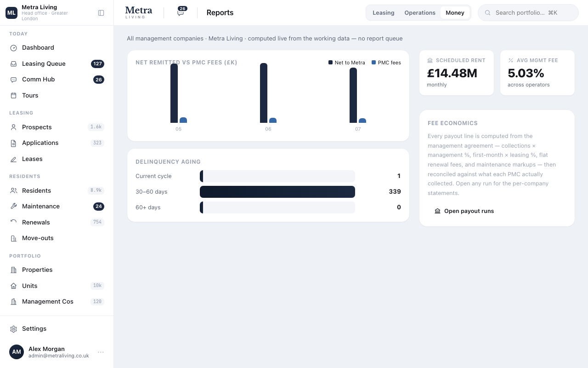Open the Leases page

[57, 159]
